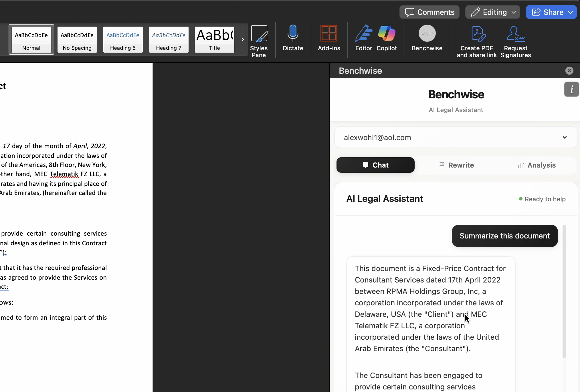Click the misspelled word Telematik in document

click(x=64, y=174)
